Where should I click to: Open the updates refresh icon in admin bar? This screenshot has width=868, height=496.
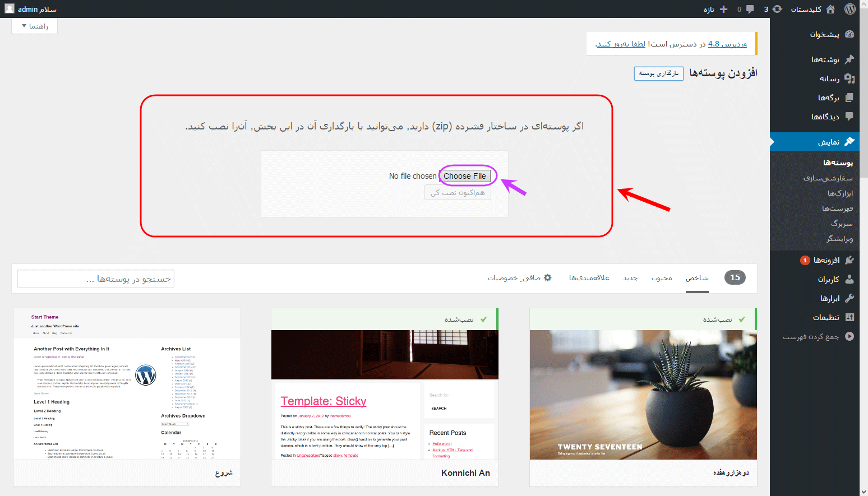pyautogui.click(x=777, y=9)
